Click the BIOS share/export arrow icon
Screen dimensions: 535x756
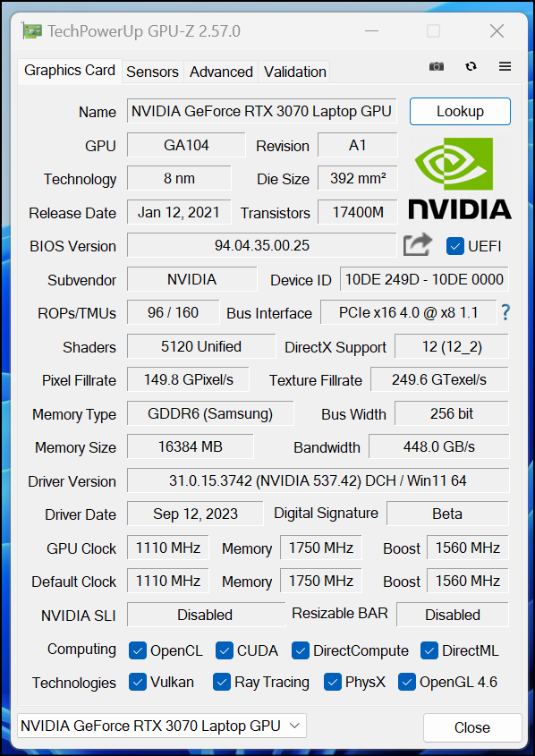pyautogui.click(x=418, y=245)
